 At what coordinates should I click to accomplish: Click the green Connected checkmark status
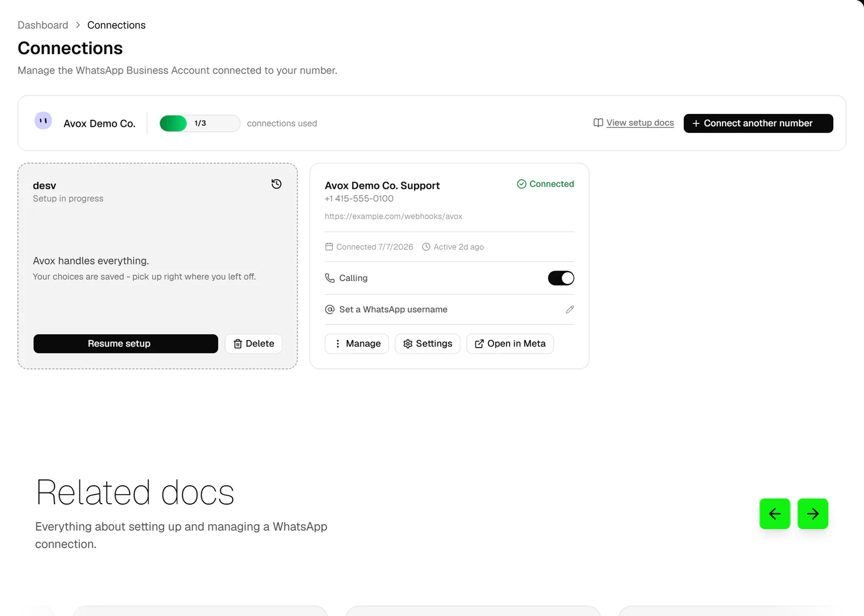pyautogui.click(x=545, y=184)
